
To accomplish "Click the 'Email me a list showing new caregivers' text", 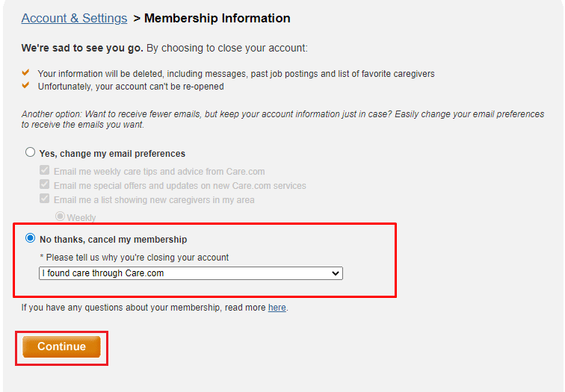I will click(154, 200).
